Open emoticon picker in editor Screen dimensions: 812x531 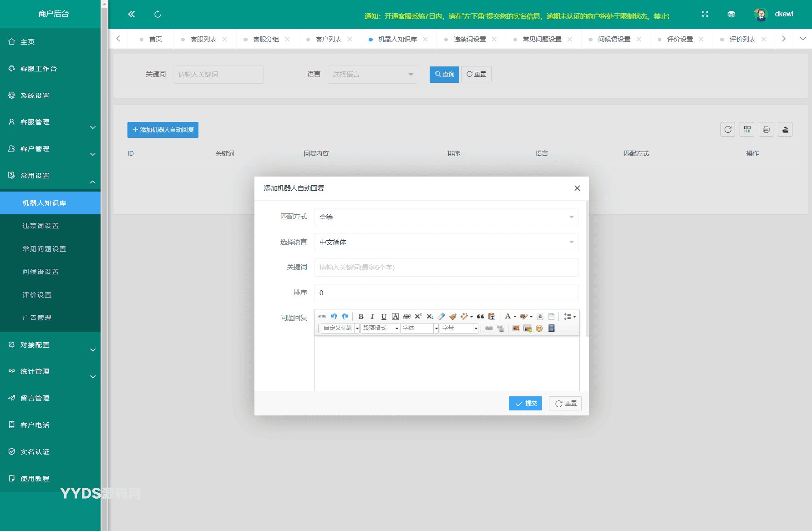tap(539, 328)
